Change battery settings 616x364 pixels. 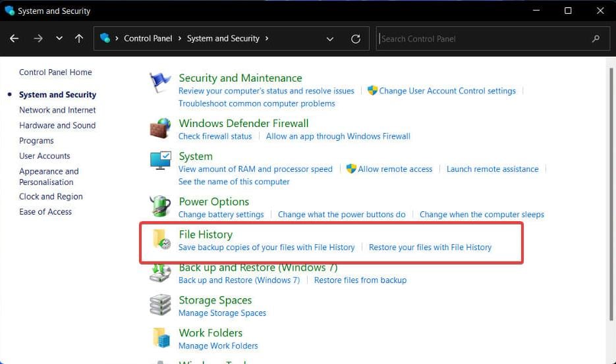click(221, 215)
